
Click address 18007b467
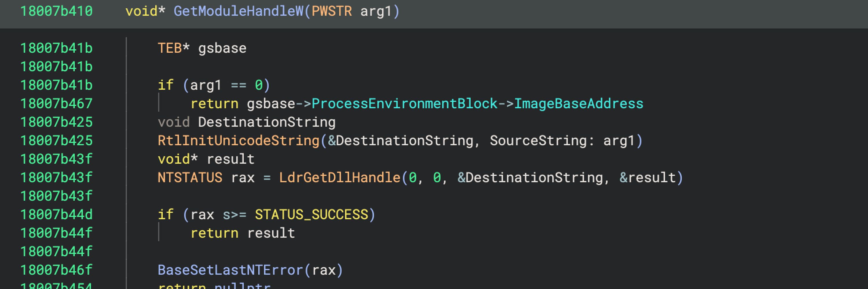tap(56, 104)
